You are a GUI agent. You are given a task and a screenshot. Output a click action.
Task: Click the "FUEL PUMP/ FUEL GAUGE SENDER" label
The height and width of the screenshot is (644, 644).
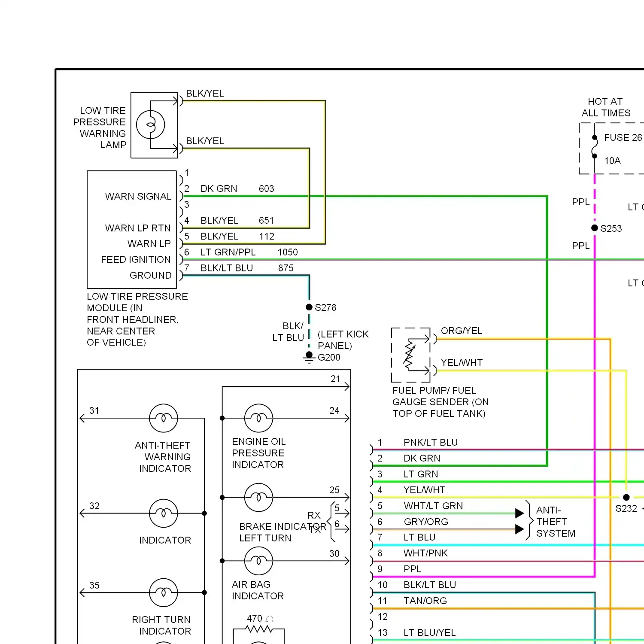tap(440, 402)
